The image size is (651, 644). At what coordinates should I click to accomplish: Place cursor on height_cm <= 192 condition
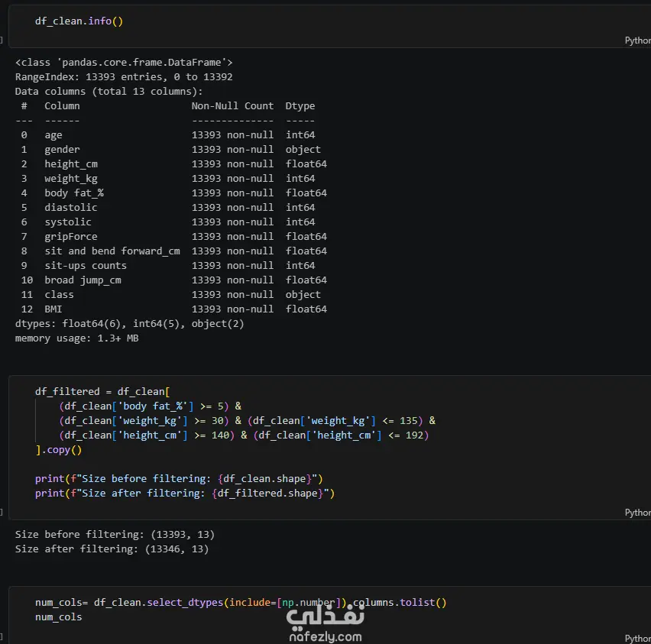tap(341, 435)
